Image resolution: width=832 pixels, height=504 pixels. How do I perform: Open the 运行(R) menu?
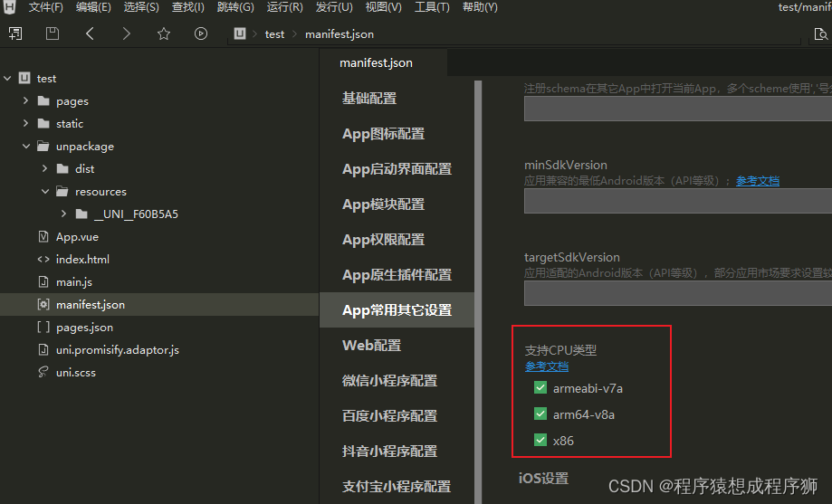[x=285, y=7]
